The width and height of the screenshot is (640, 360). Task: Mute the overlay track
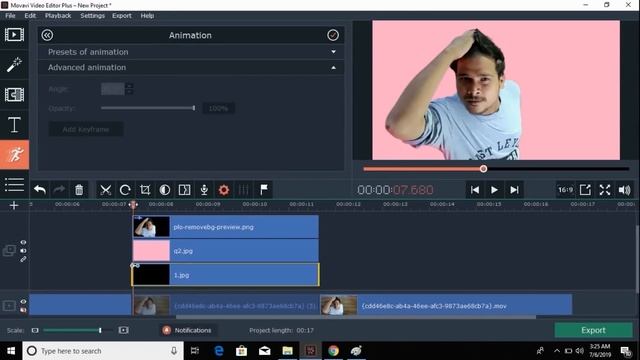coord(23,251)
